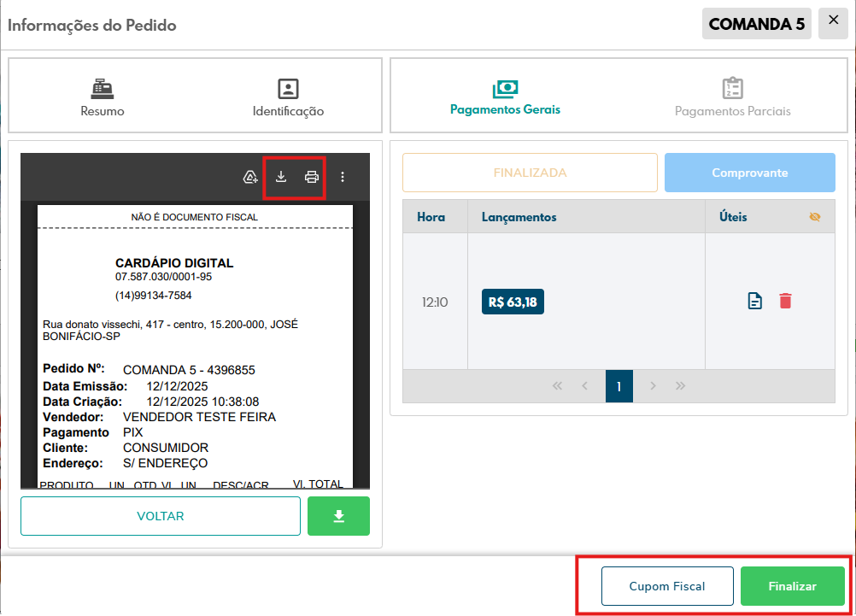This screenshot has width=856, height=616.
Task: Click the save to Drive icon in PDF viewer
Action: point(250,177)
